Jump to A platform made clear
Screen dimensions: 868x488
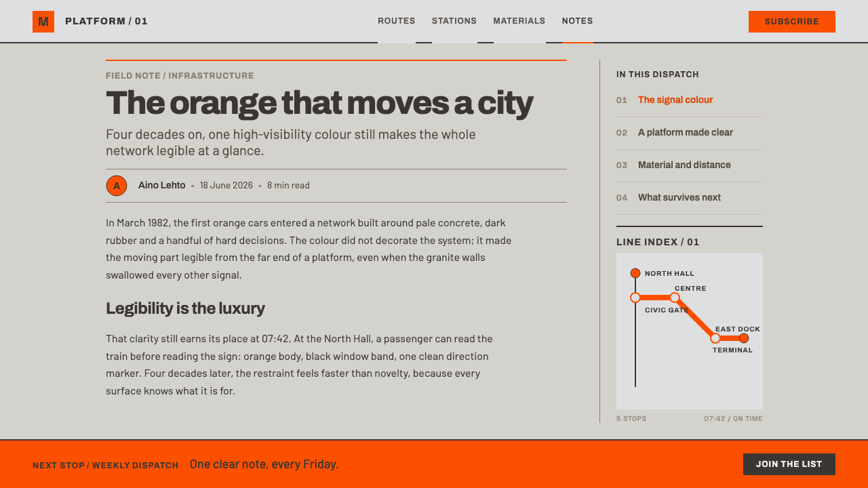tap(686, 133)
